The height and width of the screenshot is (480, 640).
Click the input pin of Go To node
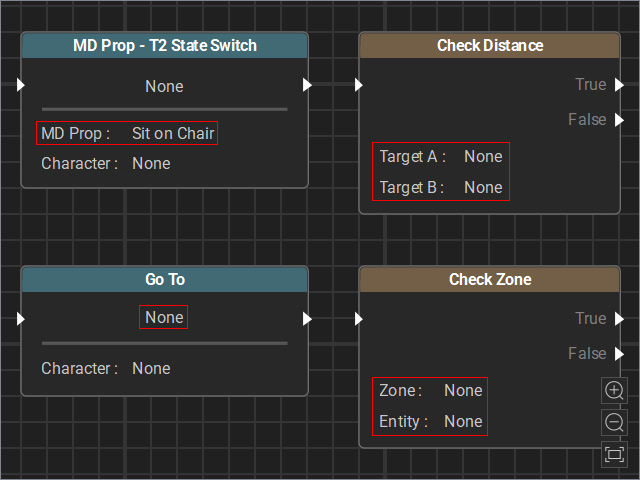[x=21, y=319]
